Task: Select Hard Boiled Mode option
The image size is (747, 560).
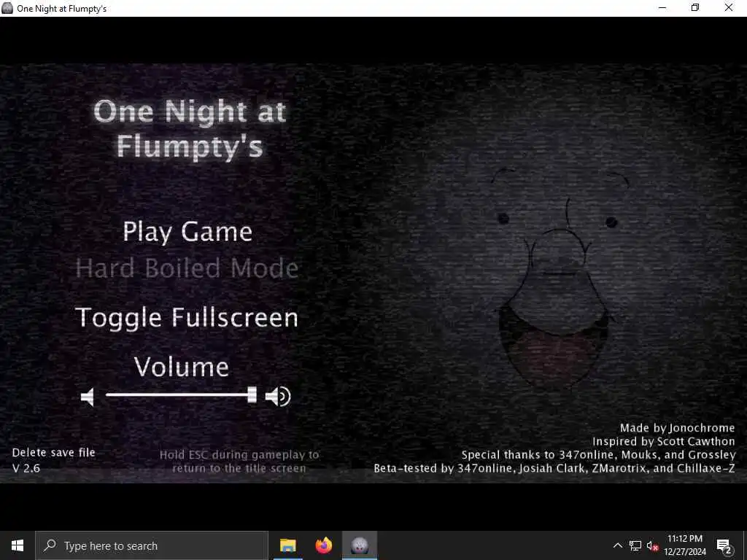Action: click(x=187, y=268)
